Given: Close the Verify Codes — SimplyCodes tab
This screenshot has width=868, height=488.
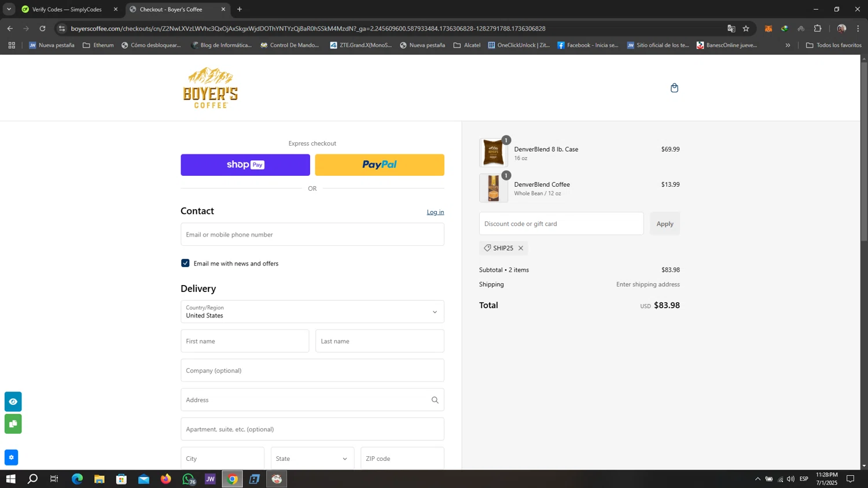Looking at the screenshot, I should tap(116, 9).
